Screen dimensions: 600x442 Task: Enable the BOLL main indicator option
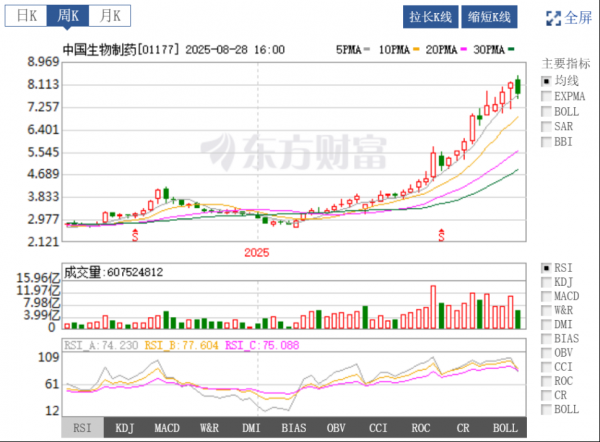[x=546, y=111]
